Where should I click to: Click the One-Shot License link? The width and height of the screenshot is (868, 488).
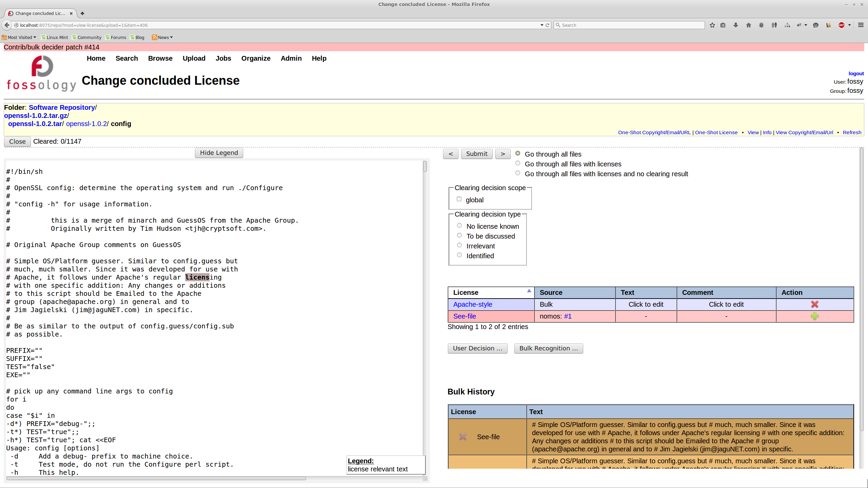click(x=716, y=133)
